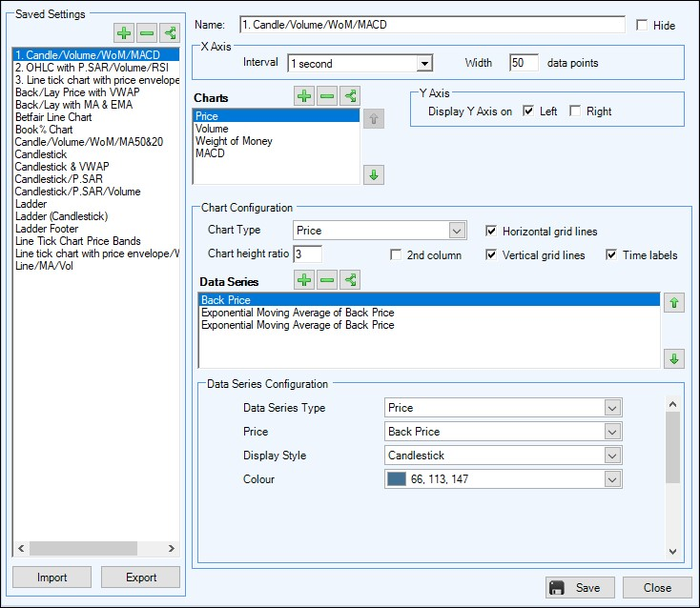This screenshot has height=608, width=700.
Task: Click Data Series Configuration scroll up arrow
Action: [672, 404]
